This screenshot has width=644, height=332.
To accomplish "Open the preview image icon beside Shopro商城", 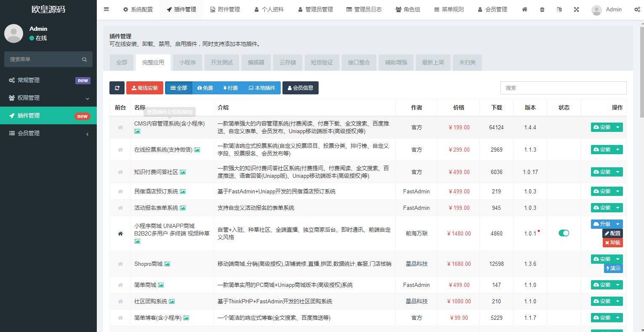I will coord(167,264).
